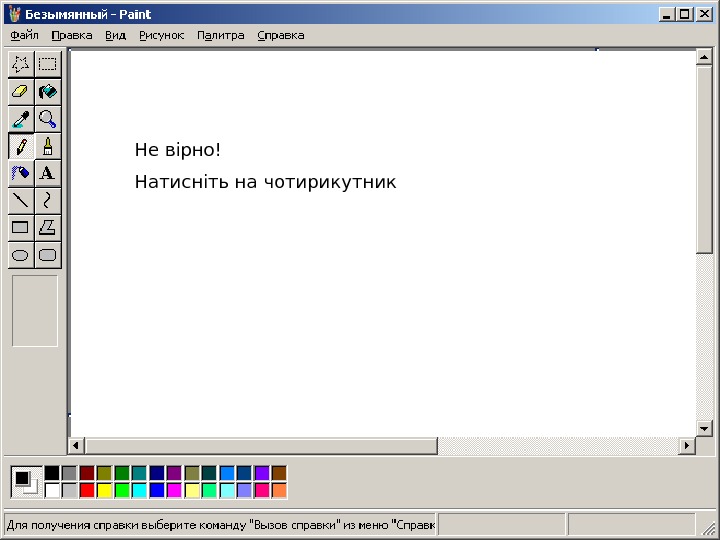Pick the light gray color swatch
This screenshot has width=720, height=540.
69,490
